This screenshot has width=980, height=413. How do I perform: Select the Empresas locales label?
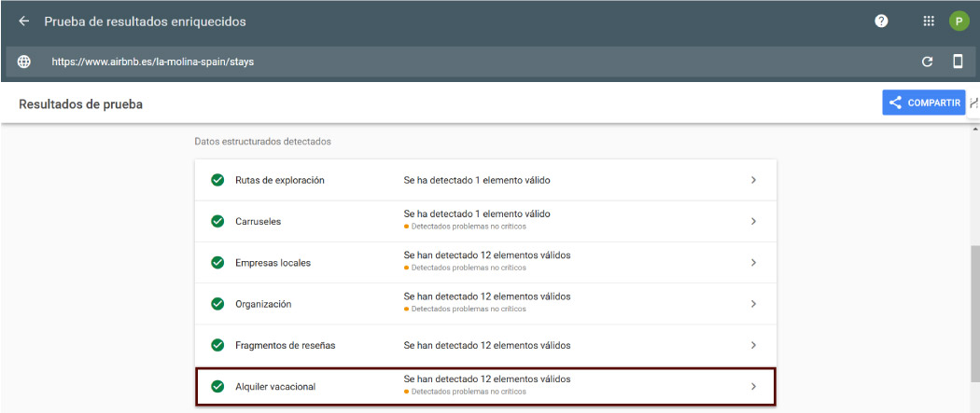[x=273, y=263]
